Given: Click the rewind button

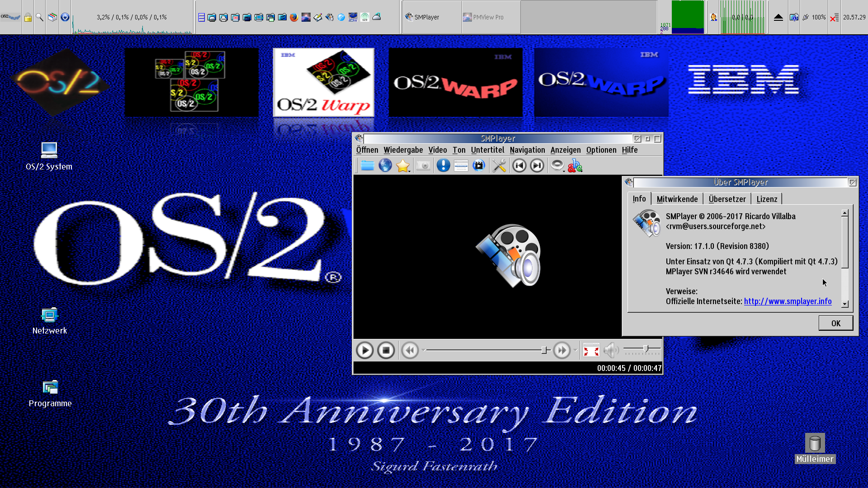Looking at the screenshot, I should (410, 350).
